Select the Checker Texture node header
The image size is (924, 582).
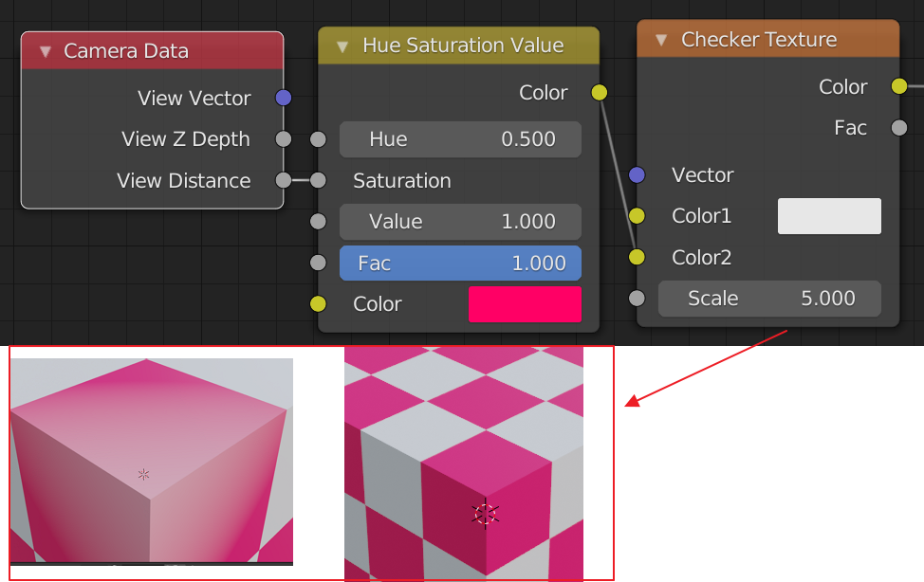[767, 40]
